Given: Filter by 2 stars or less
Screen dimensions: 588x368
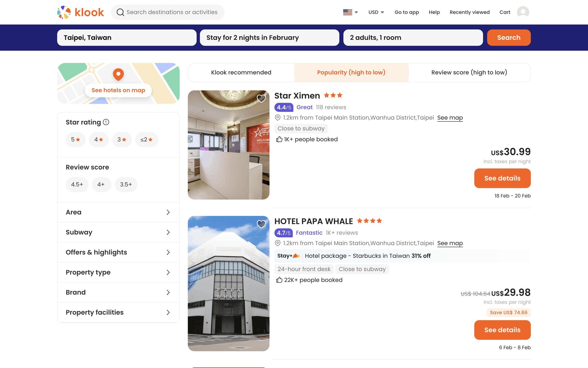Looking at the screenshot, I should coord(146,140).
